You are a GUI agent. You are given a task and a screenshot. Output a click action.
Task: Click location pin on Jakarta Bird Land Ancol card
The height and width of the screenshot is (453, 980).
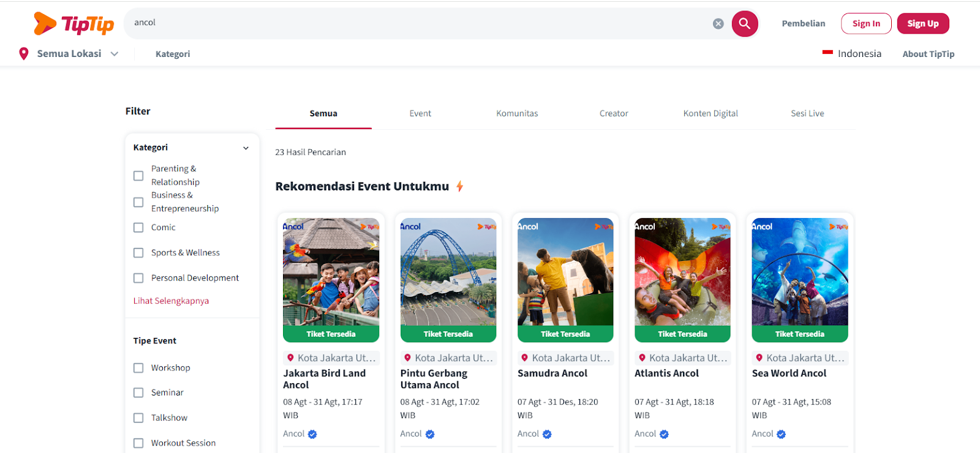290,358
